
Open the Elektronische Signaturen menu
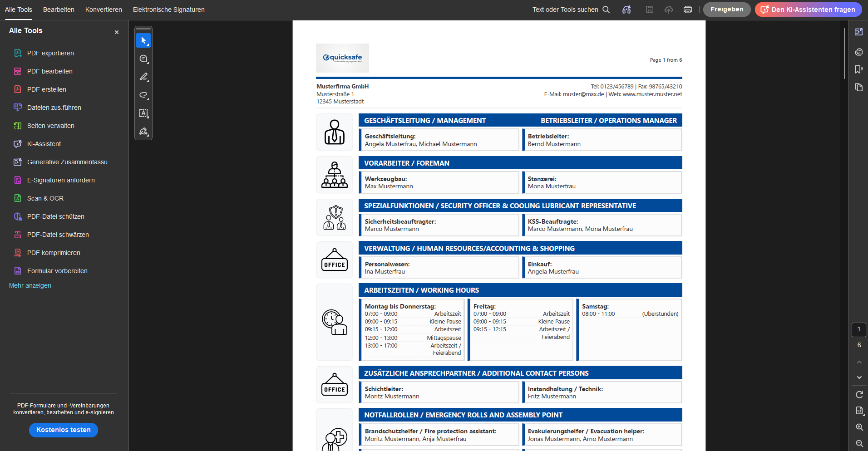169,10
